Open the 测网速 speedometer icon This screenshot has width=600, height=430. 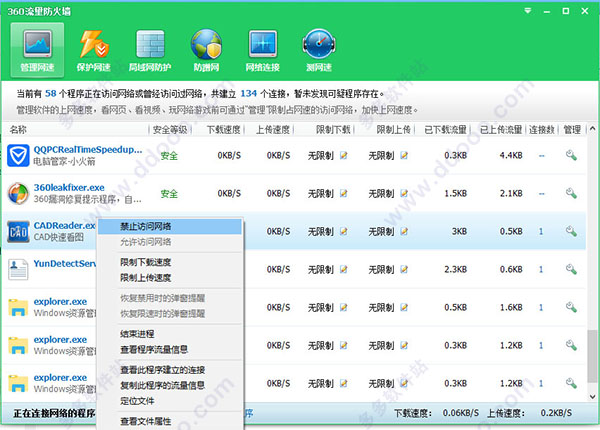pos(319,44)
